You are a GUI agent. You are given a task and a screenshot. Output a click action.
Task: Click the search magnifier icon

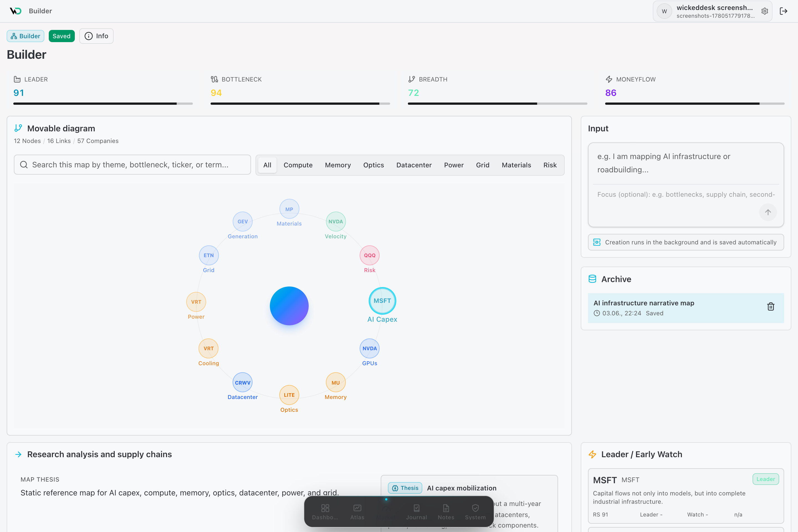(24, 165)
